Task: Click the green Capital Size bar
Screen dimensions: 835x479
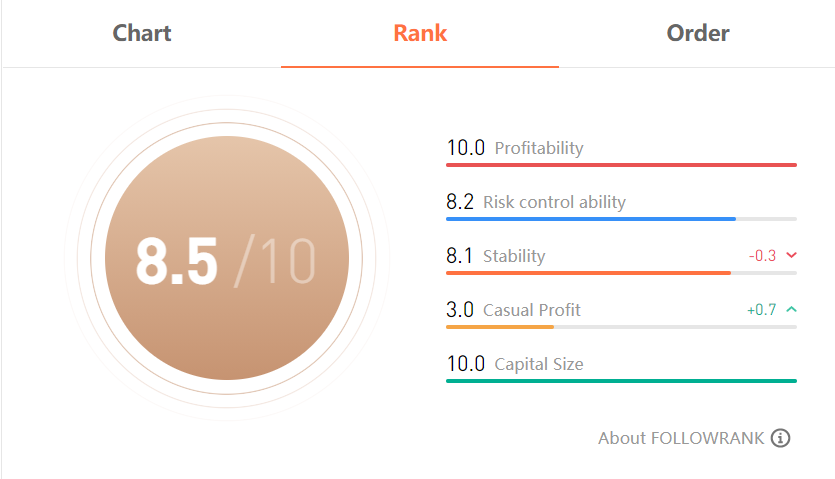Action: (621, 381)
